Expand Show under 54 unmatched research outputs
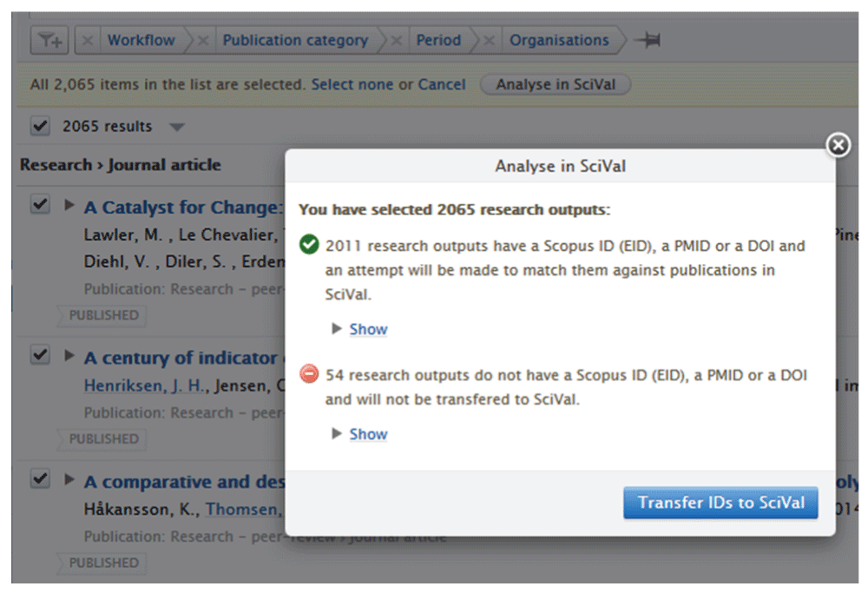Screen dimensions: 868x593 pyautogui.click(x=368, y=434)
